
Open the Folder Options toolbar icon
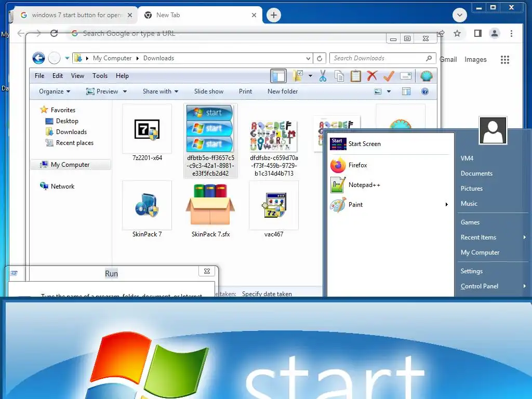pyautogui.click(x=298, y=76)
